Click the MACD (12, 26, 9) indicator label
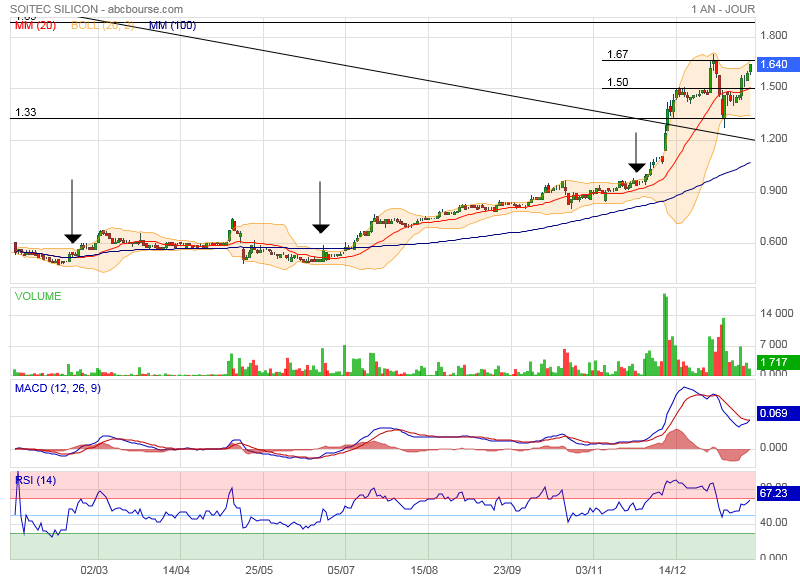 tap(58, 389)
